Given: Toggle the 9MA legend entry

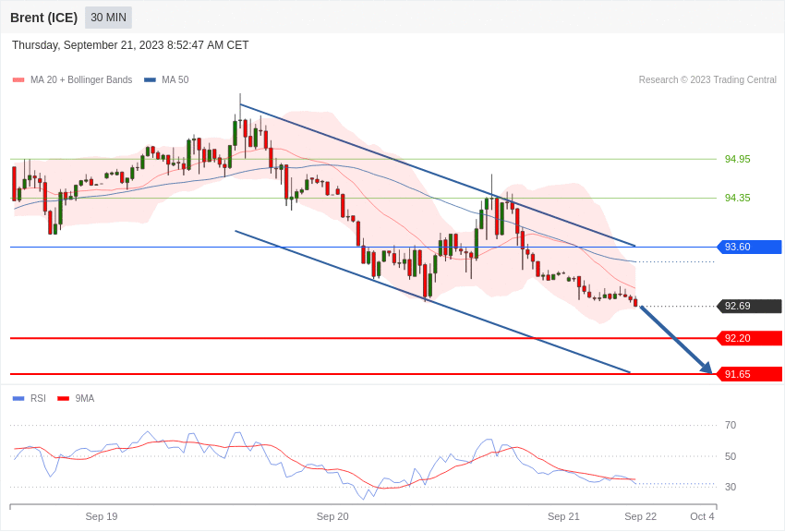Looking at the screenshot, I should (x=76, y=399).
